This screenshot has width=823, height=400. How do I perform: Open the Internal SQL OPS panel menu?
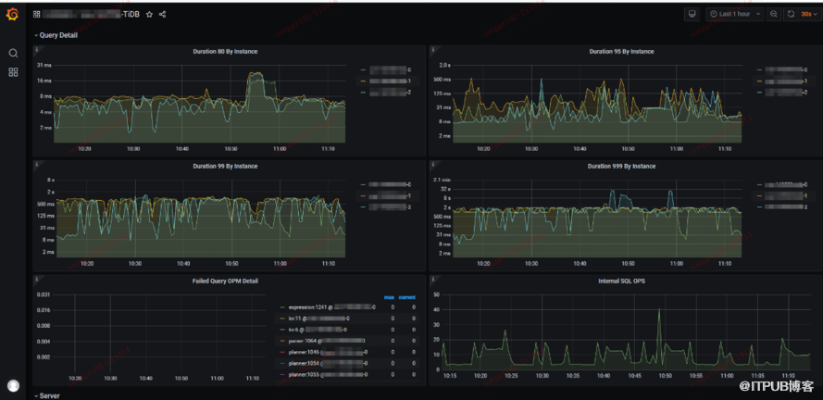tap(622, 281)
